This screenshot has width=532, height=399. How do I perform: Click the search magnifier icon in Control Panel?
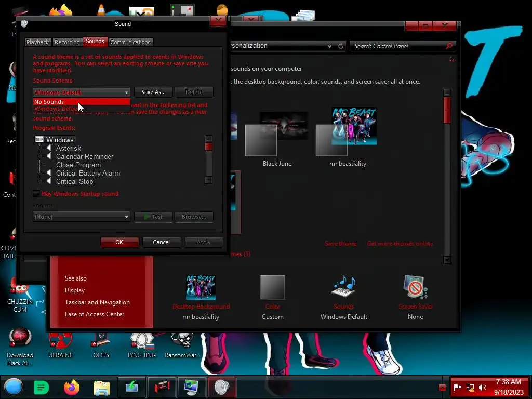(449, 46)
